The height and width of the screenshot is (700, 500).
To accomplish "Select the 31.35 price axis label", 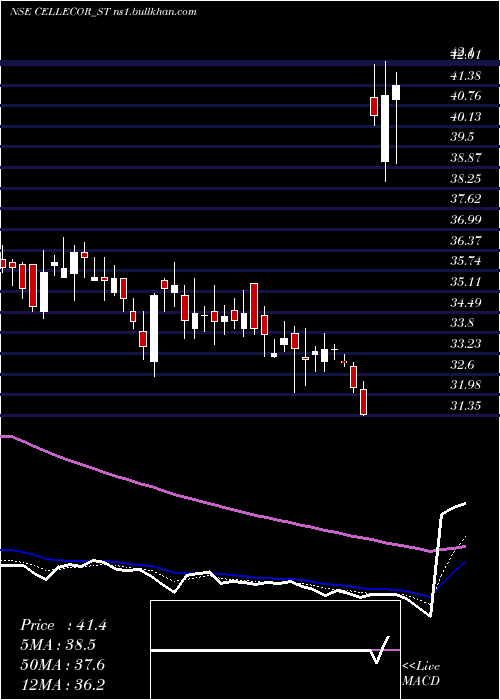I will 466,406.
